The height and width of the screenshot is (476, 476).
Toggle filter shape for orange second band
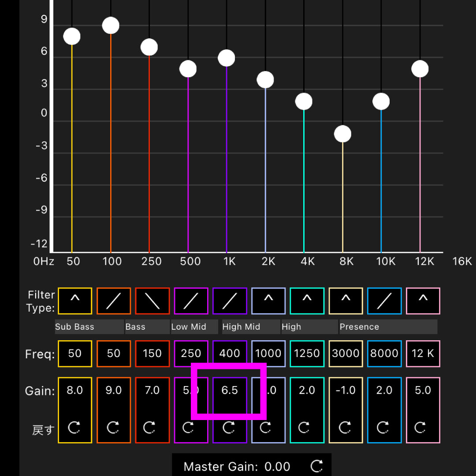click(x=114, y=301)
